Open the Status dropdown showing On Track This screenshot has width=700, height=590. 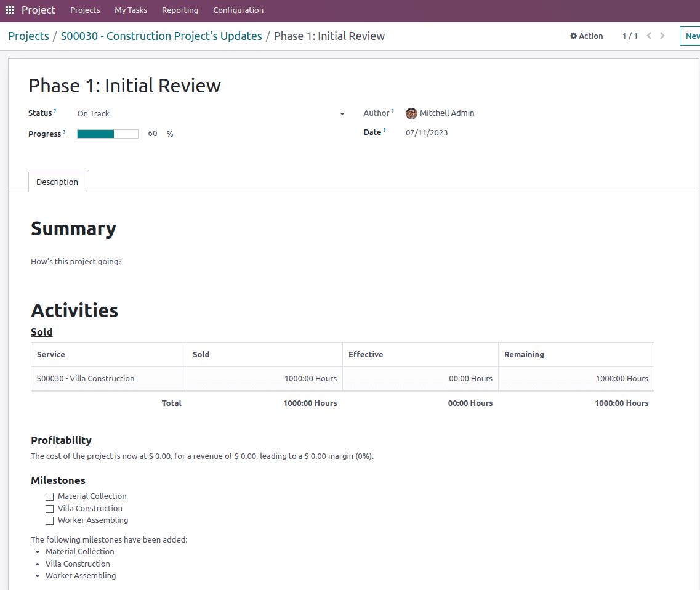211,113
